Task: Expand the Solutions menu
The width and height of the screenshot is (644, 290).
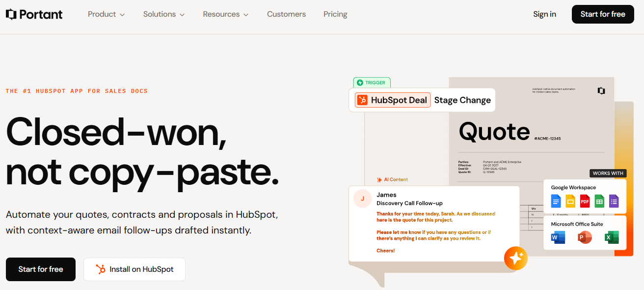Action: click(164, 14)
